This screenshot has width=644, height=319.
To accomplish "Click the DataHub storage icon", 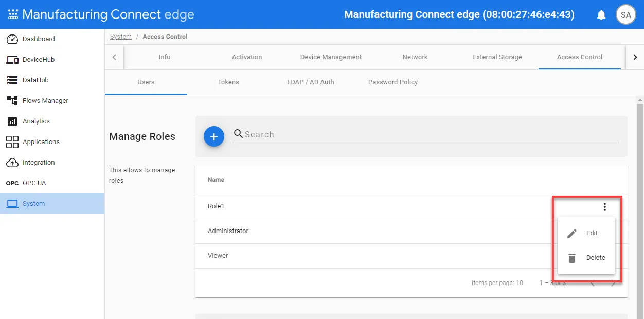I will (x=12, y=80).
